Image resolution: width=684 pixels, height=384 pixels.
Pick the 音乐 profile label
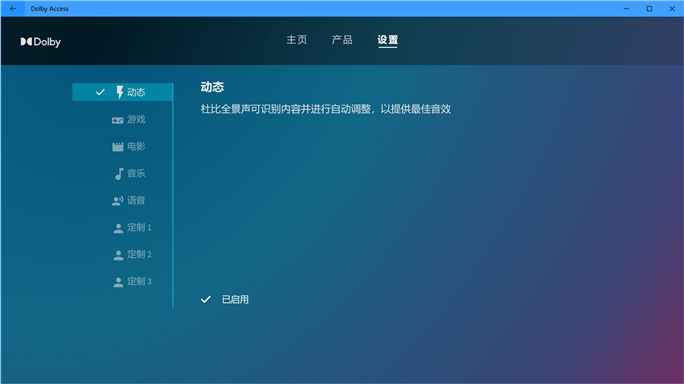(x=136, y=173)
